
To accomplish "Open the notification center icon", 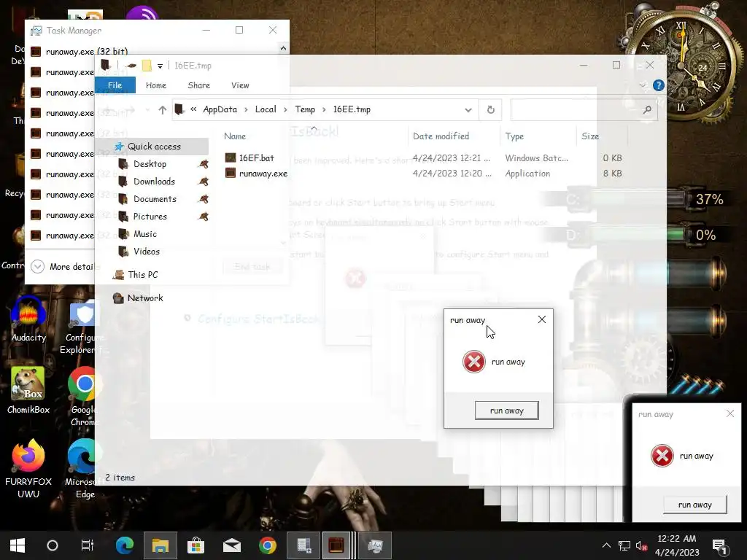I will [x=719, y=546].
